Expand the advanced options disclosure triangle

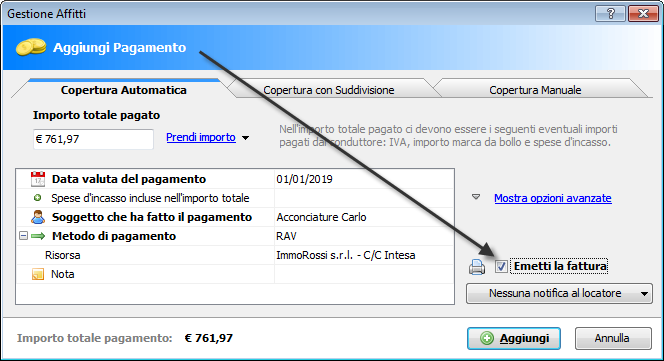point(476,197)
